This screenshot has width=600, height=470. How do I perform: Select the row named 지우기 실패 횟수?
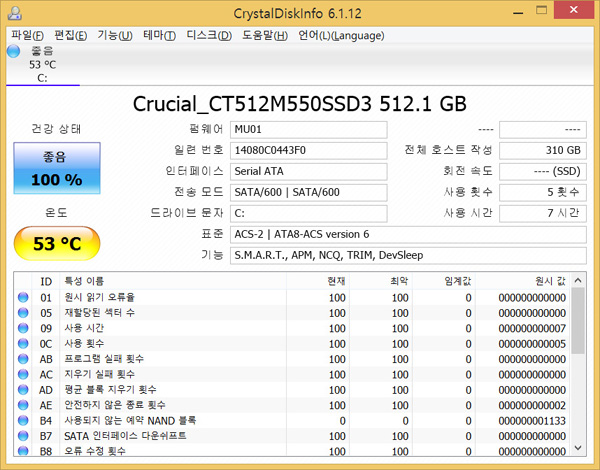(292, 374)
